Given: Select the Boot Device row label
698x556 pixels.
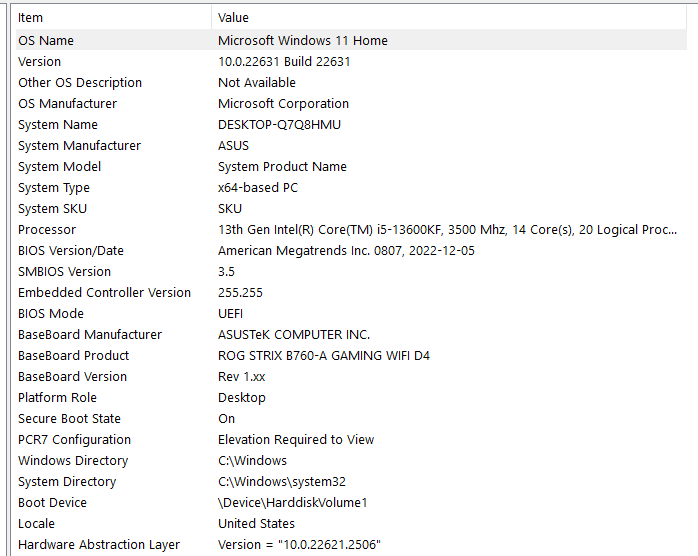Looking at the screenshot, I should [x=53, y=503].
